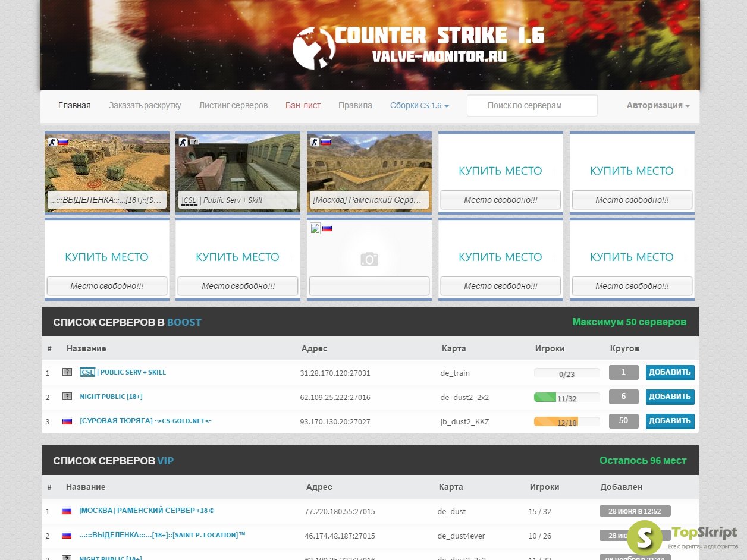
Task: Open the ВЫДЕЛЕНКА de_dust map thumbnail
Action: pos(107,172)
